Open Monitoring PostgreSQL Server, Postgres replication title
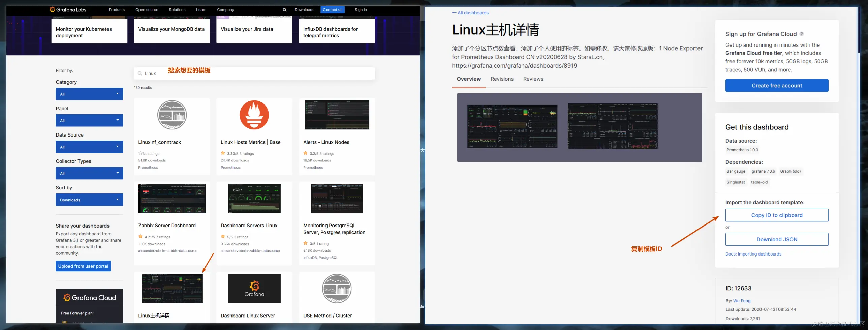The image size is (868, 330). pos(334,229)
